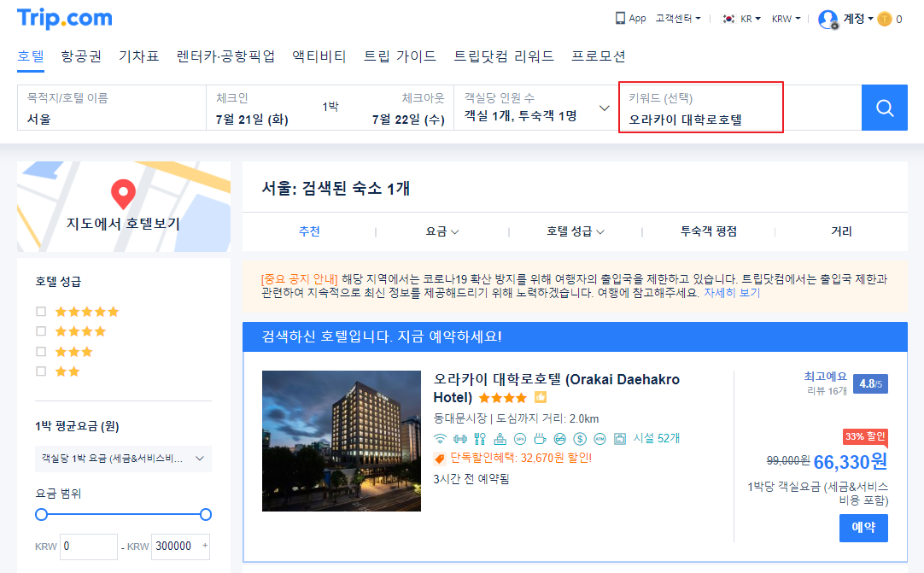
Task: Select the 렌터카·공항픽업 tab
Action: 225,56
